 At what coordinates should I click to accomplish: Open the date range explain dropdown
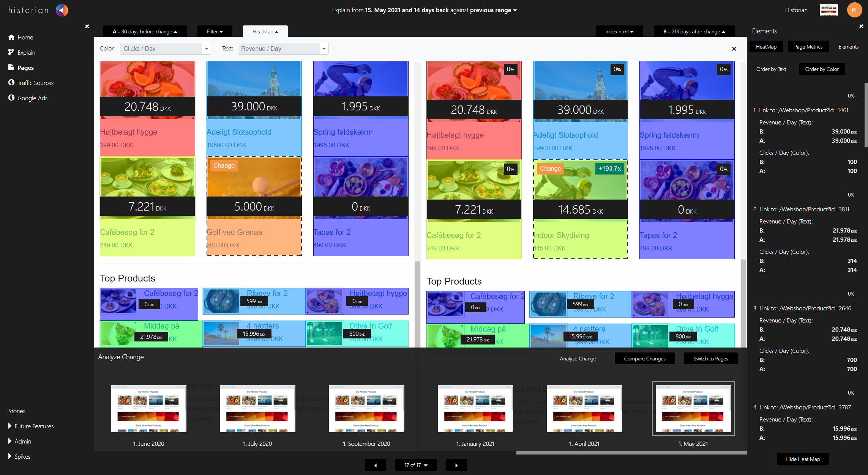tap(425, 10)
